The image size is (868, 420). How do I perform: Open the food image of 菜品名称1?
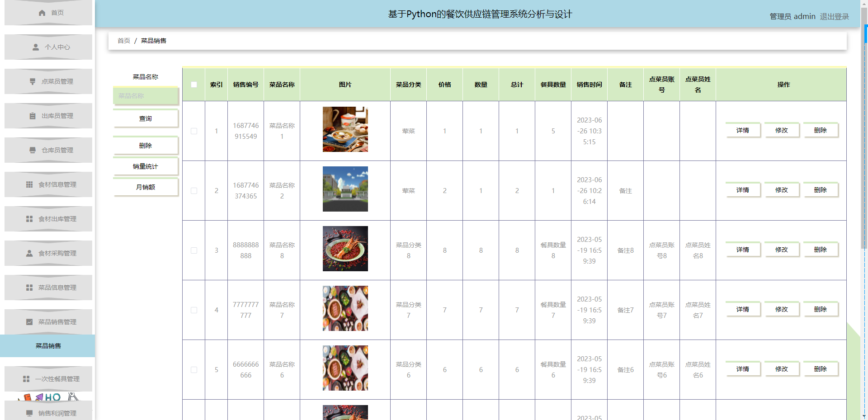345,129
